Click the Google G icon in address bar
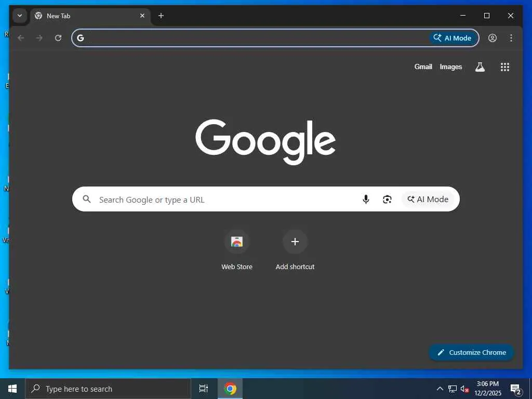Viewport: 532px width, 399px height. click(81, 38)
